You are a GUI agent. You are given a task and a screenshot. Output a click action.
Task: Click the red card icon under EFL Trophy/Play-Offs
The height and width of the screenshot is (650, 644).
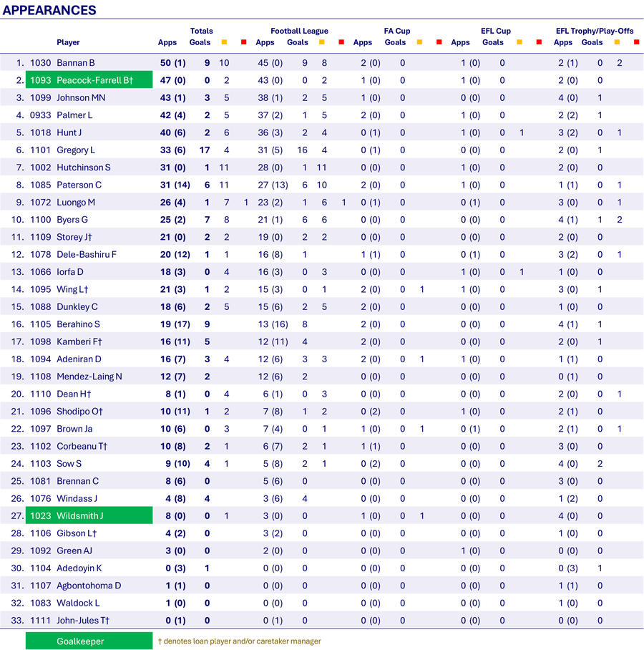click(637, 42)
